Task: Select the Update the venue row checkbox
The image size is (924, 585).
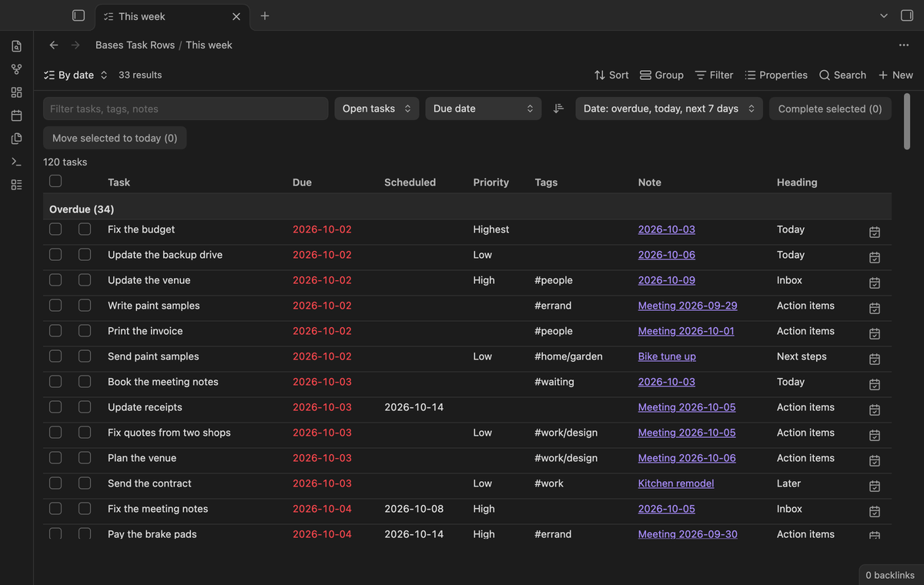Action: click(55, 279)
